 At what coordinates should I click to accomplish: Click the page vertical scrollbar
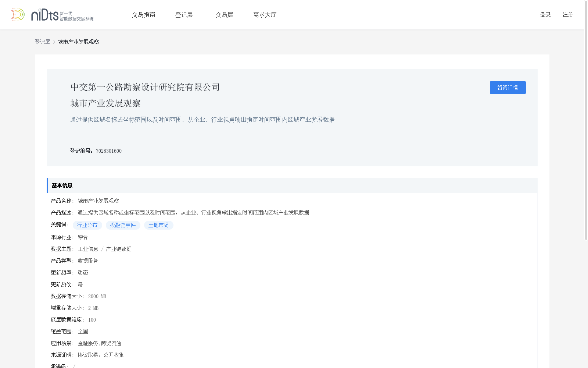586,120
